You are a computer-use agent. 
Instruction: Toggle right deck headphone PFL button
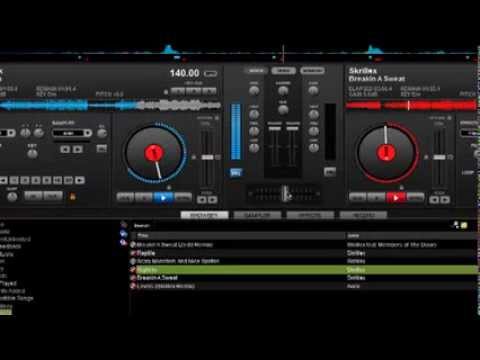coord(330,172)
